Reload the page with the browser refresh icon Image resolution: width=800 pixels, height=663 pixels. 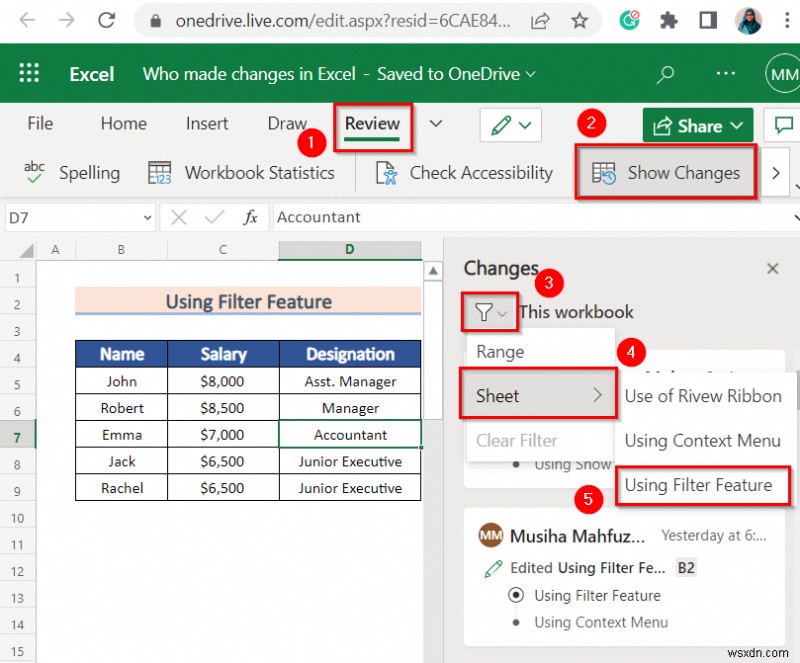pos(107,18)
